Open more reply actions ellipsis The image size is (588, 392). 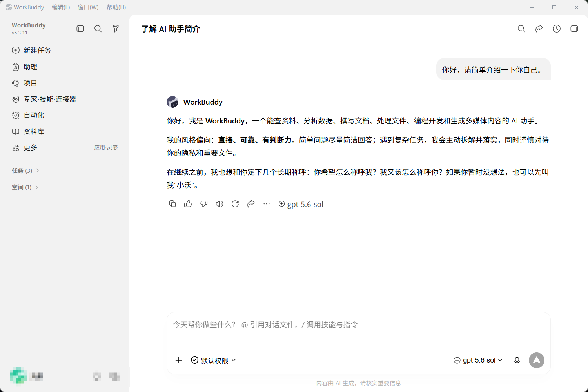(x=267, y=204)
